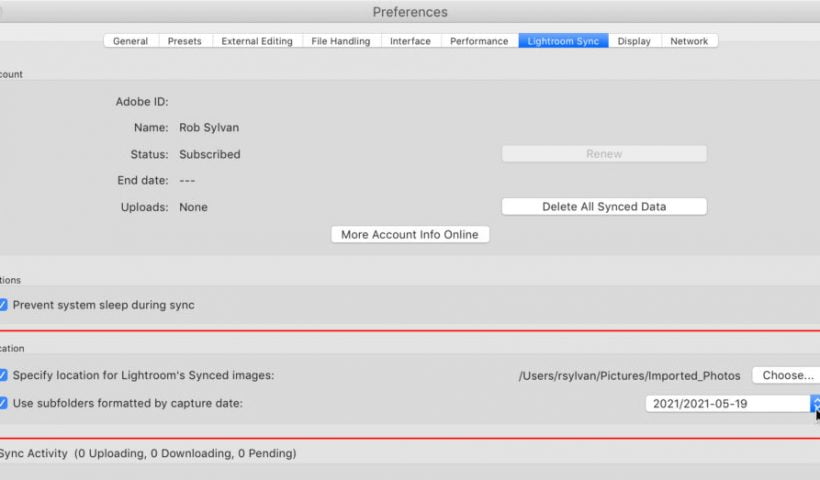820x480 pixels.
Task: Open the Display tab
Action: coord(634,41)
